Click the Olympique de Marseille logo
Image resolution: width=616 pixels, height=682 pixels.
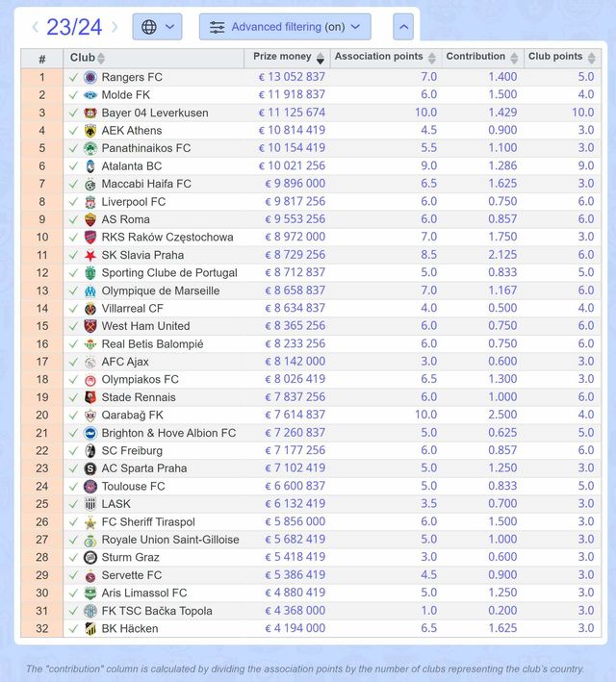[90, 291]
